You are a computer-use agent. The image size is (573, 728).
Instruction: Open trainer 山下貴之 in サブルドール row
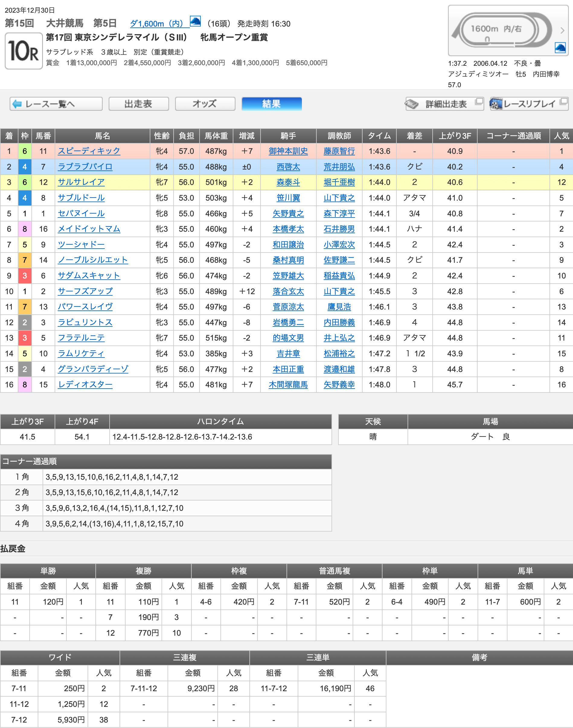339,198
